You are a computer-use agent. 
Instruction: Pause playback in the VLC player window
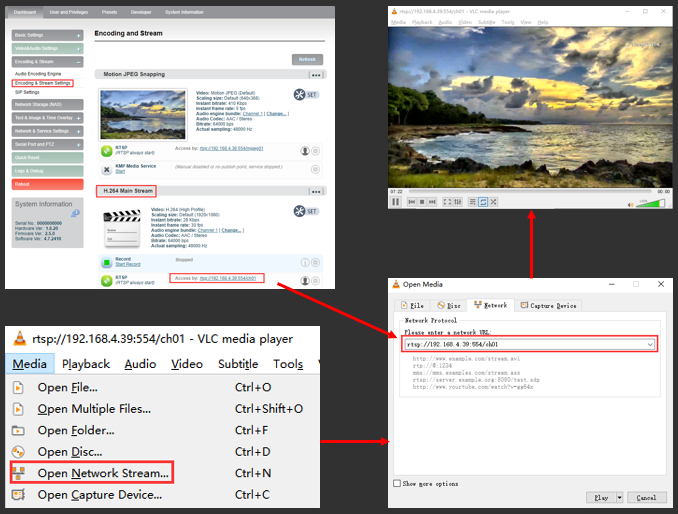click(x=395, y=202)
